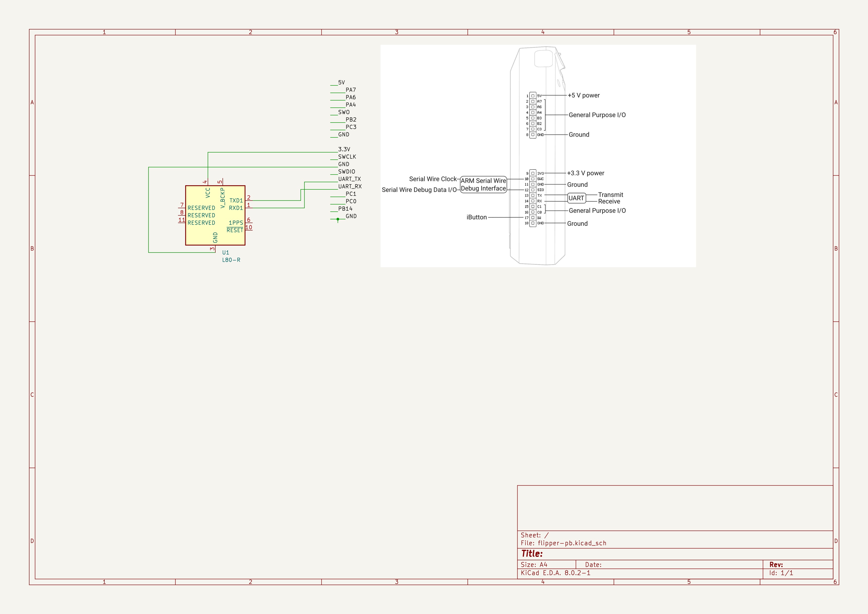Click the green junction dot near bottom GND
Viewport: 868px width, 614px height.
coord(338,219)
